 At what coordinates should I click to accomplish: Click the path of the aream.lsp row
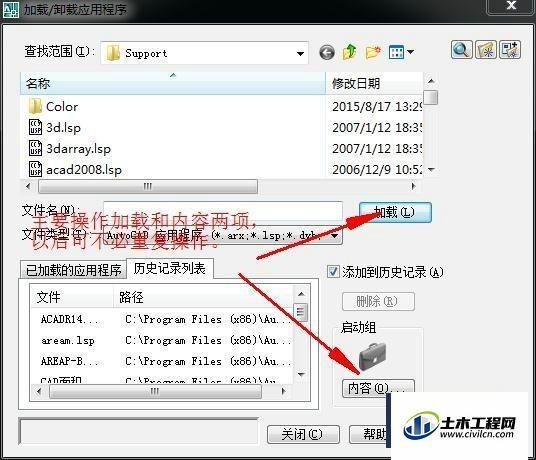click(207, 340)
